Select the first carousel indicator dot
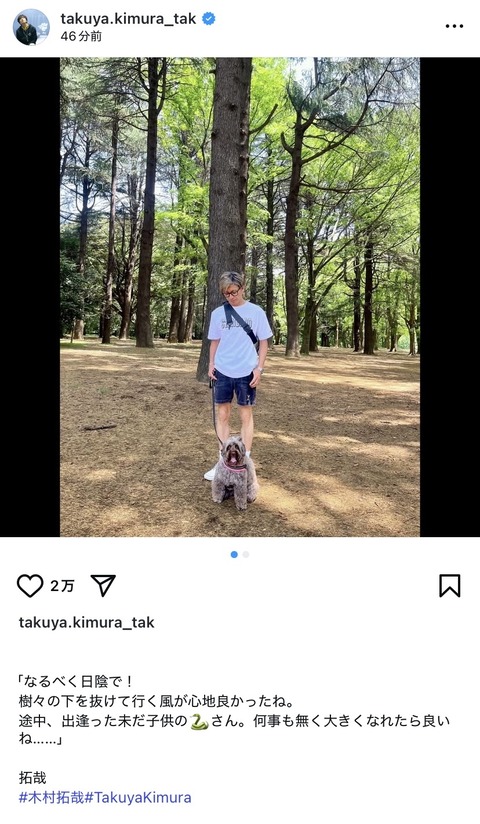This screenshot has width=480, height=824. tap(234, 554)
